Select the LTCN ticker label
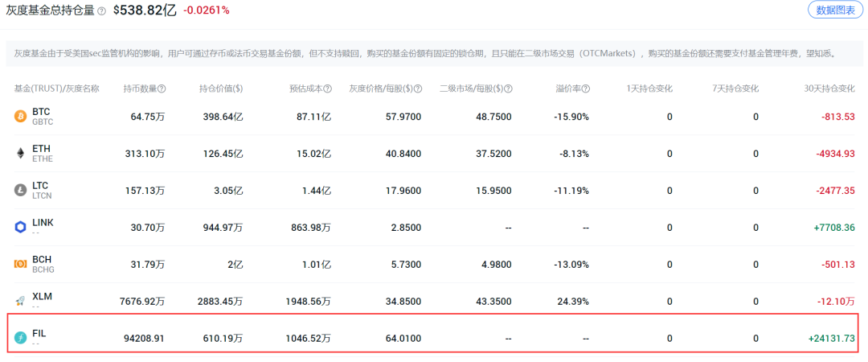The width and height of the screenshot is (868, 362). tap(43, 195)
